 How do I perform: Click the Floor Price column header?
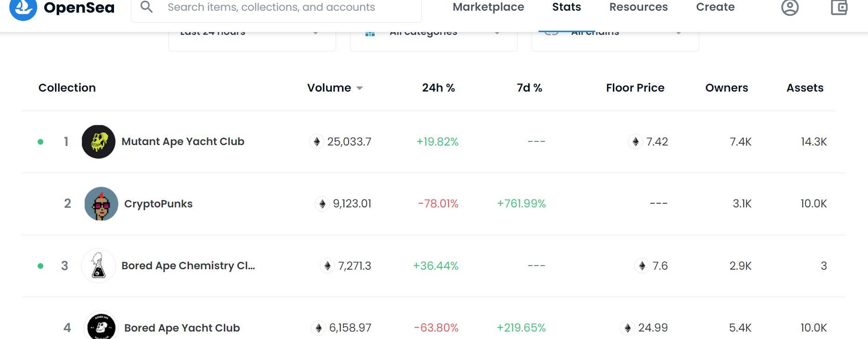(635, 88)
